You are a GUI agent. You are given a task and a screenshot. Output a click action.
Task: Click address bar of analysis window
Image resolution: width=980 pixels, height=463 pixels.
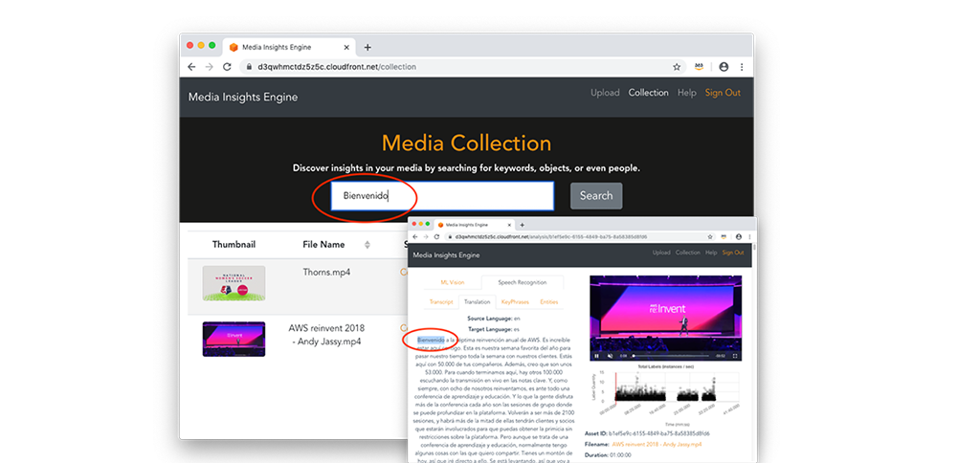click(x=578, y=237)
